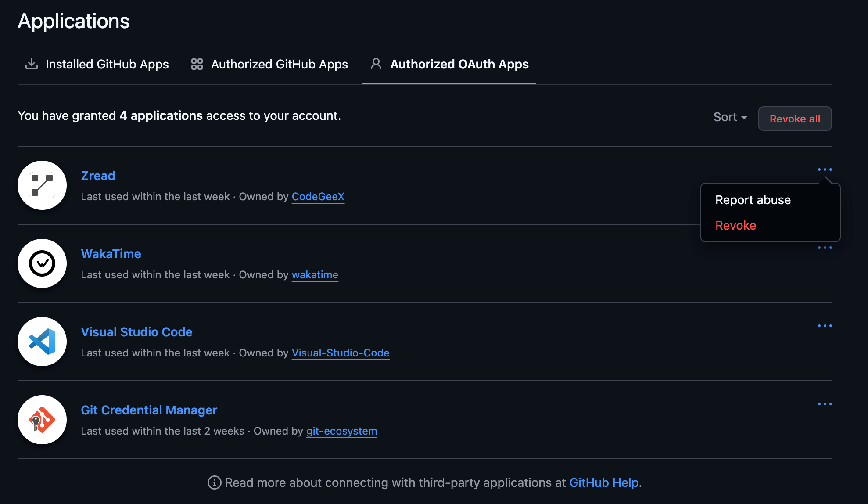
Task: Open the git-ecosystem owner link
Action: [x=341, y=431]
